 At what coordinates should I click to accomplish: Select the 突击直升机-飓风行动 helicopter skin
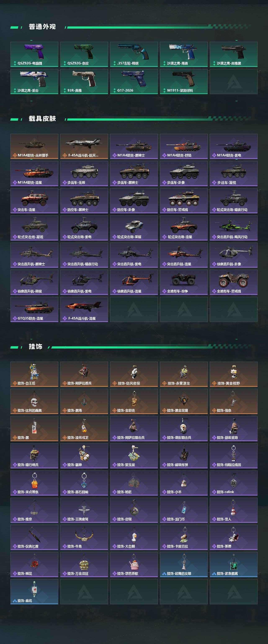pos(233,228)
